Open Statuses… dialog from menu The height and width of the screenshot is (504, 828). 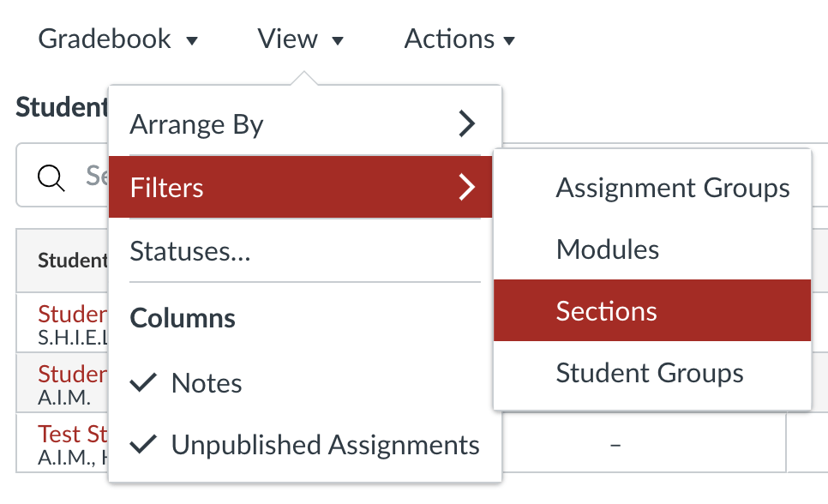(190, 252)
